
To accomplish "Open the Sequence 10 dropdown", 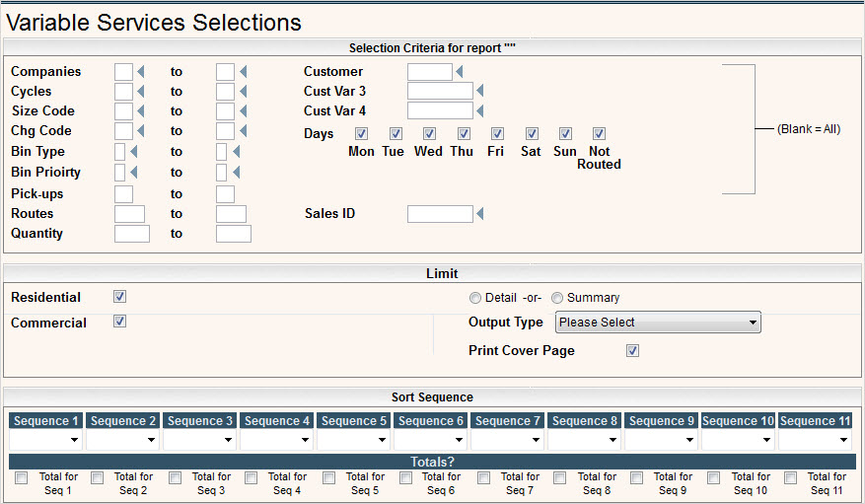I will point(738,440).
